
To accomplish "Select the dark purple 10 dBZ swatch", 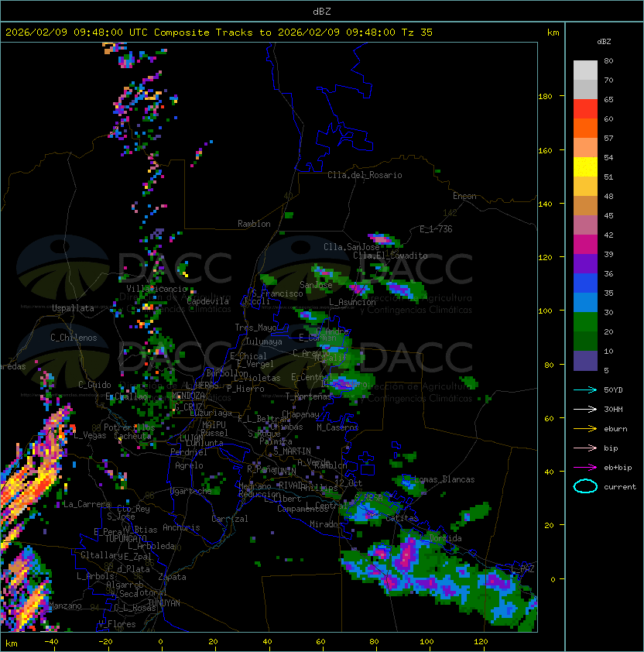I will click(585, 361).
